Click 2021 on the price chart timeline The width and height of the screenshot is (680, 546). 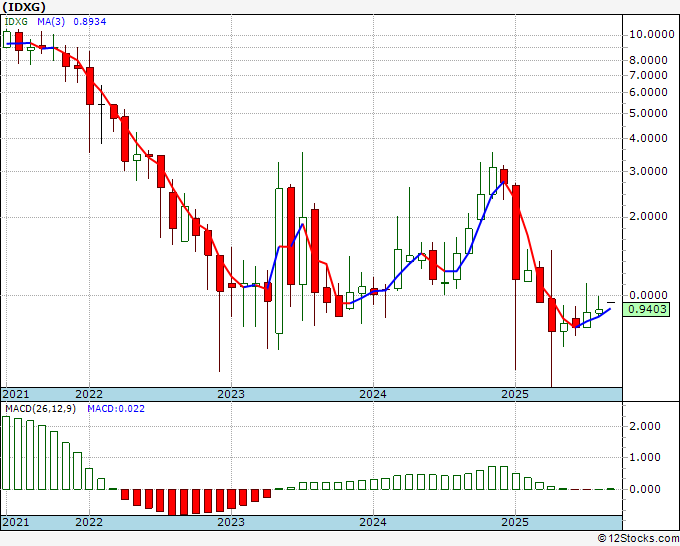pos(16,394)
